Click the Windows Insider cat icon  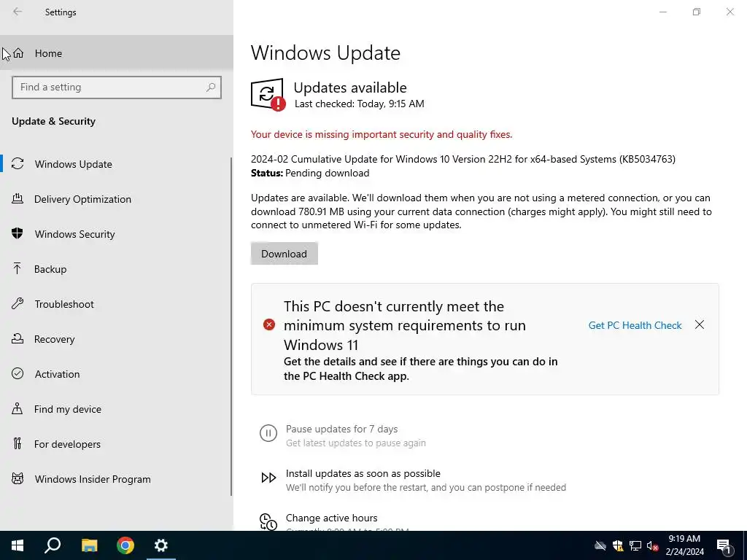pos(18,478)
